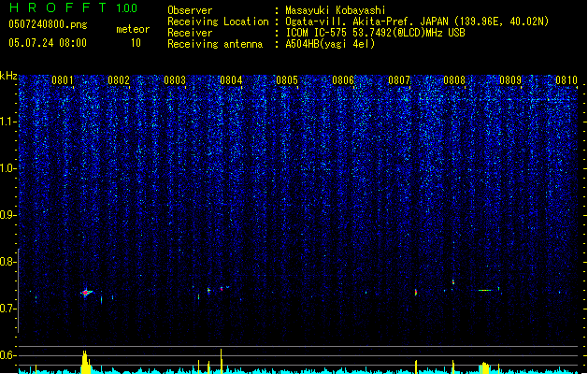Click the 0801 time marker
Image resolution: width=588 pixels, height=374 pixels.
63,80
